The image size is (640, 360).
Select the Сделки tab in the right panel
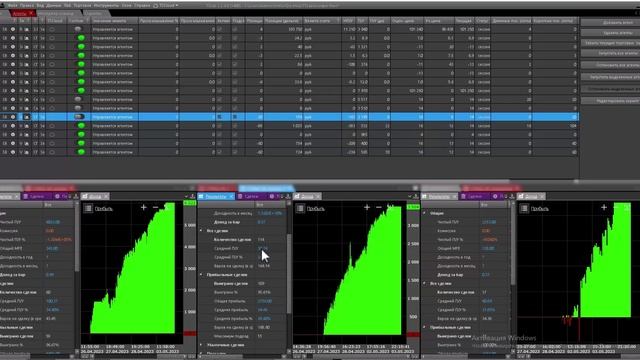coord(474,196)
